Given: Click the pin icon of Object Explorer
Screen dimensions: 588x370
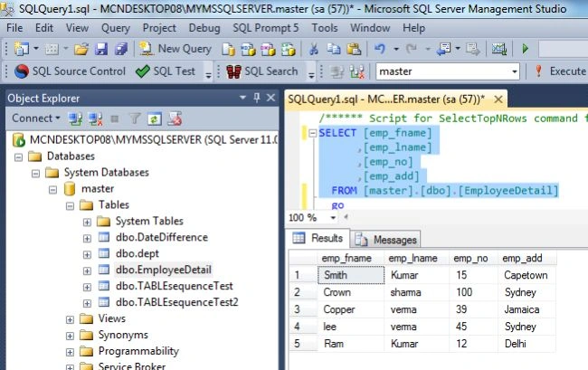Looking at the screenshot, I should [257, 99].
